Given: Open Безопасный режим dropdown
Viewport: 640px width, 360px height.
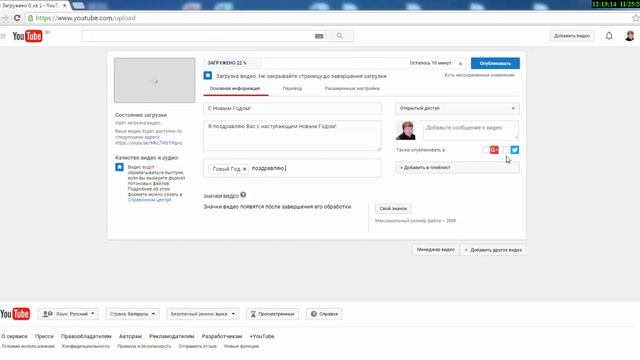Looking at the screenshot, I should (203, 314).
